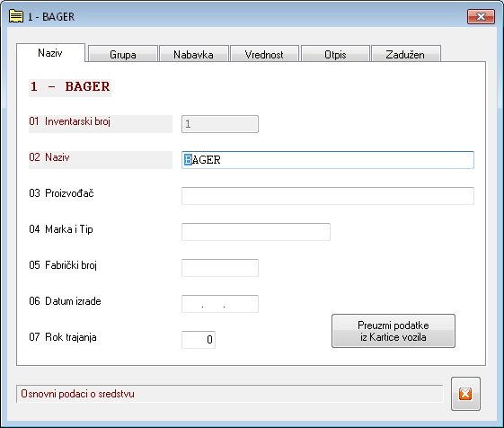The image size is (504, 428).
Task: Focus the Naziv field containing BAGER
Action: pos(328,160)
